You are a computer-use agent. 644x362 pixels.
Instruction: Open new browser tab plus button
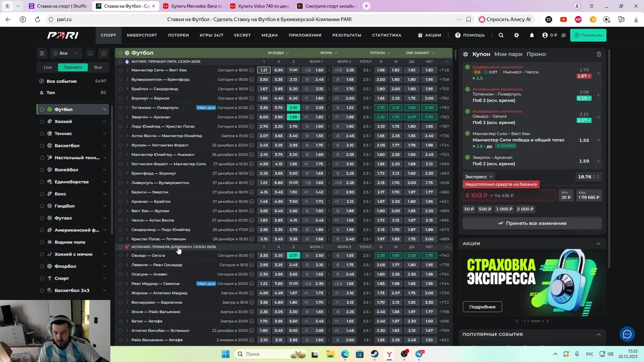366,6
